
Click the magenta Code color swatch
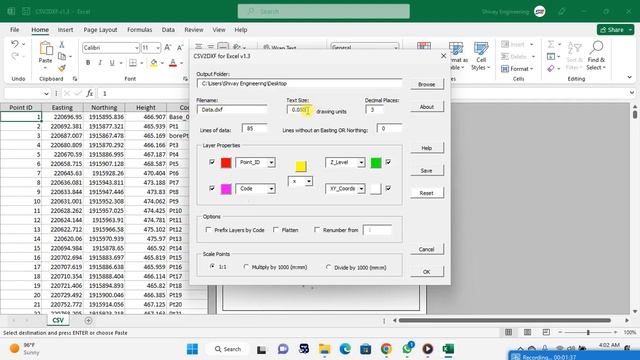click(x=226, y=189)
